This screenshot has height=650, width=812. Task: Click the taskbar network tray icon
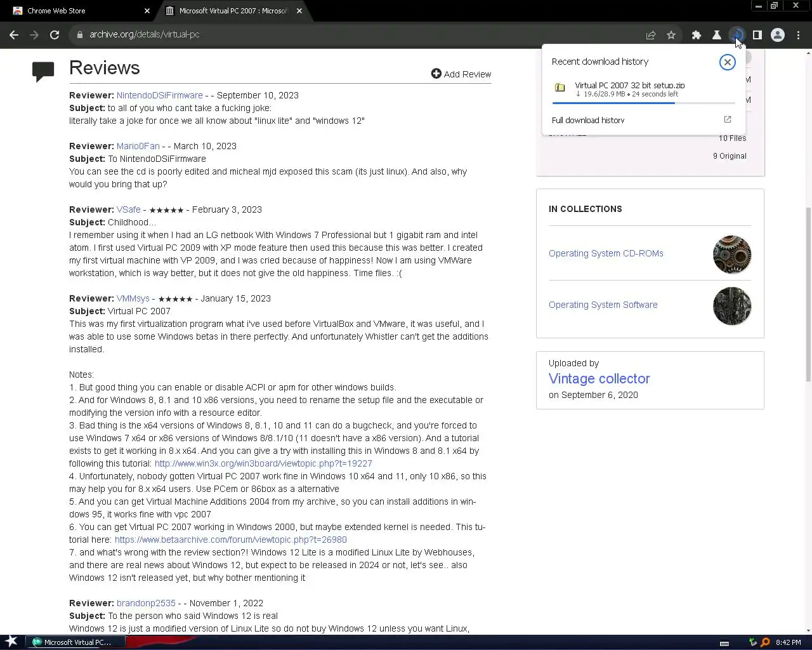point(753,642)
